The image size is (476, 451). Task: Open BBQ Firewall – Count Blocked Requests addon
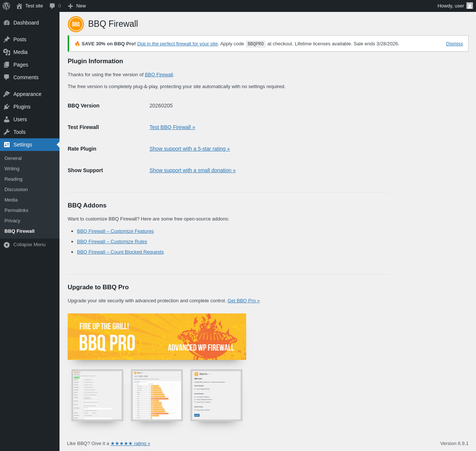pos(120,252)
